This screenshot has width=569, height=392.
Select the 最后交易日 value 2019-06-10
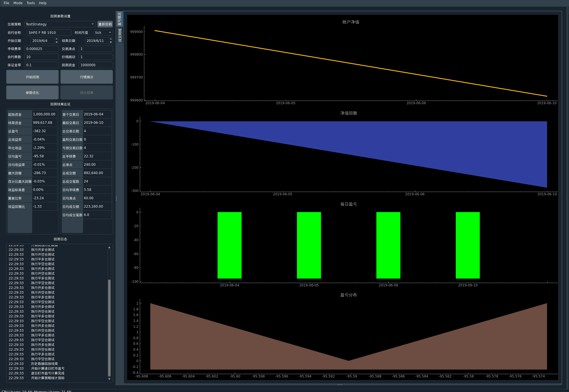pyautogui.click(x=97, y=123)
